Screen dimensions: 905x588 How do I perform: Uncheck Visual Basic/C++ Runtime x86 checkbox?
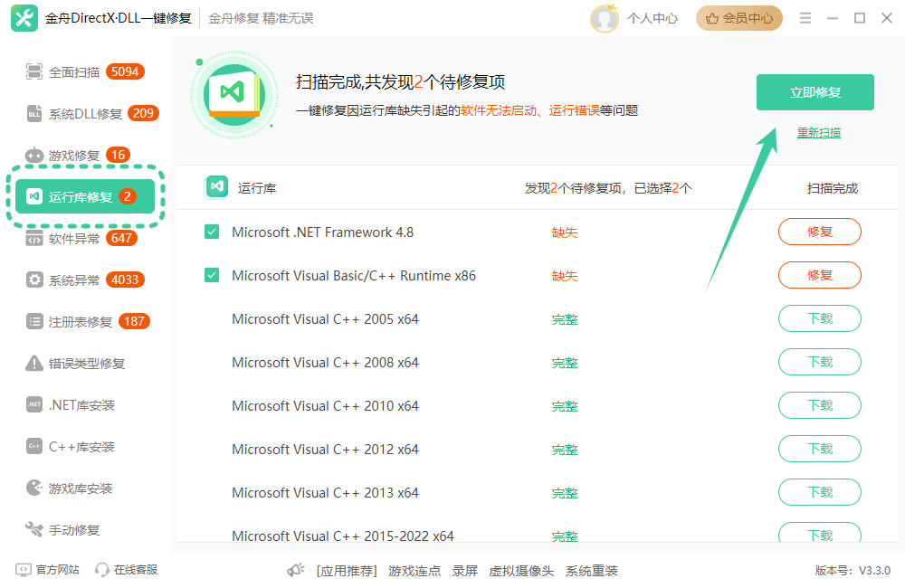(x=212, y=275)
